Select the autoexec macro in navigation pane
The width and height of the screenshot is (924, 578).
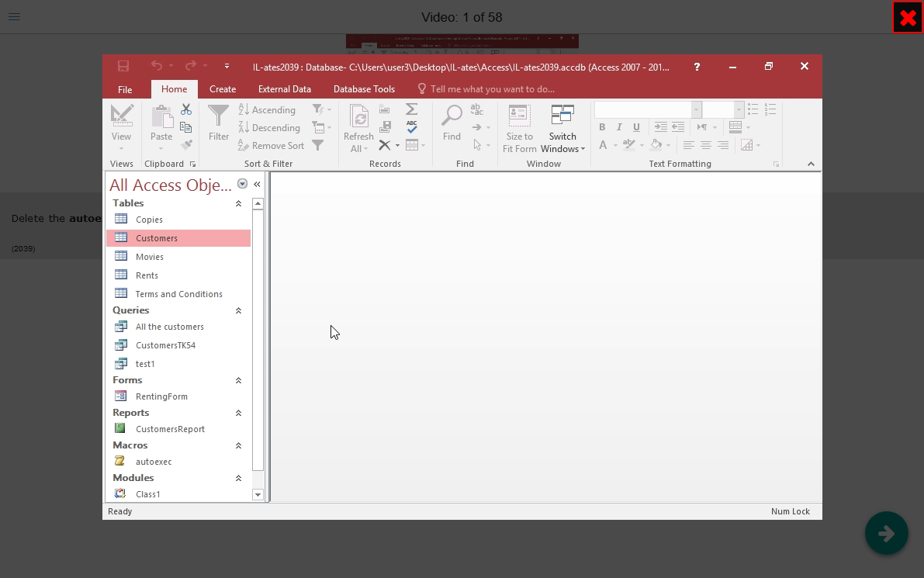(x=154, y=462)
